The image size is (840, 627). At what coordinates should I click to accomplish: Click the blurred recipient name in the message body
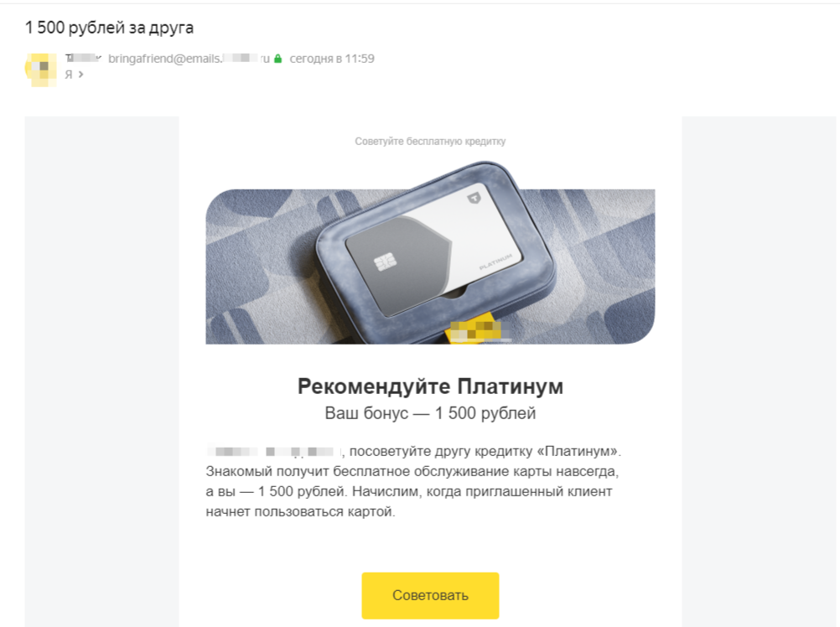pyautogui.click(x=274, y=451)
